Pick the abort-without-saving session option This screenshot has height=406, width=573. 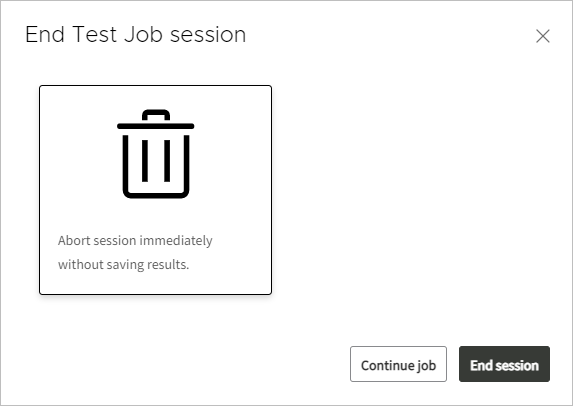pyautogui.click(x=156, y=190)
